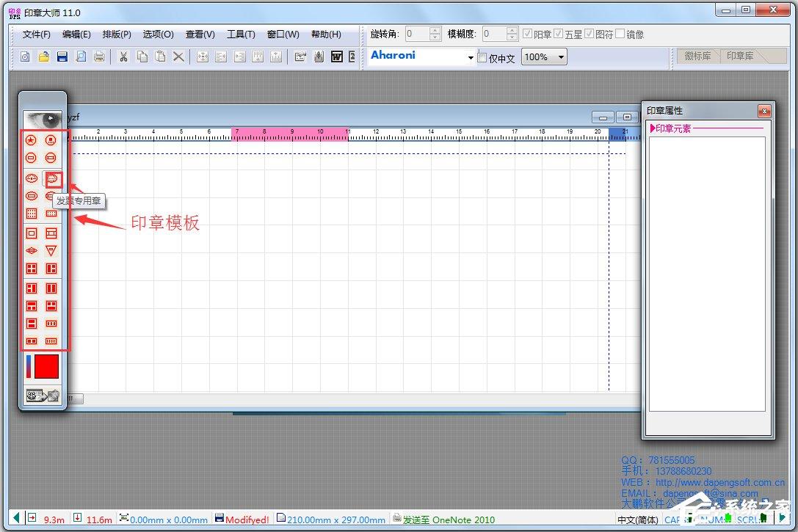The image size is (798, 532).
Task: Select the round star seal template
Action: 31,140
